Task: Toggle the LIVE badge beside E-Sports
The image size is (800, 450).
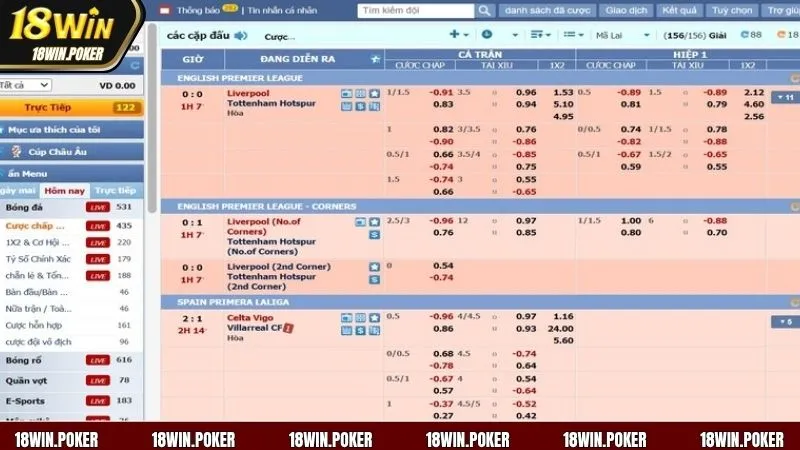Action: point(97,401)
